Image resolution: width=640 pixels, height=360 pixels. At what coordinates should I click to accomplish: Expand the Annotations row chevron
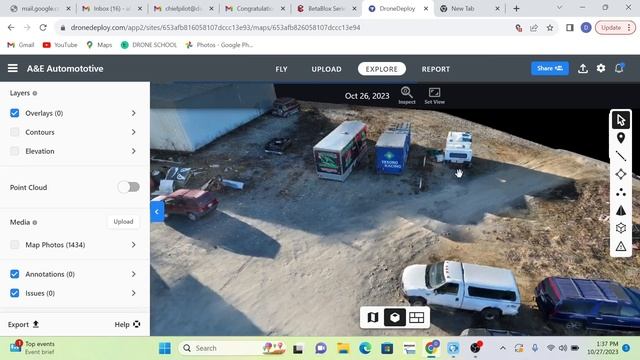[x=133, y=274]
